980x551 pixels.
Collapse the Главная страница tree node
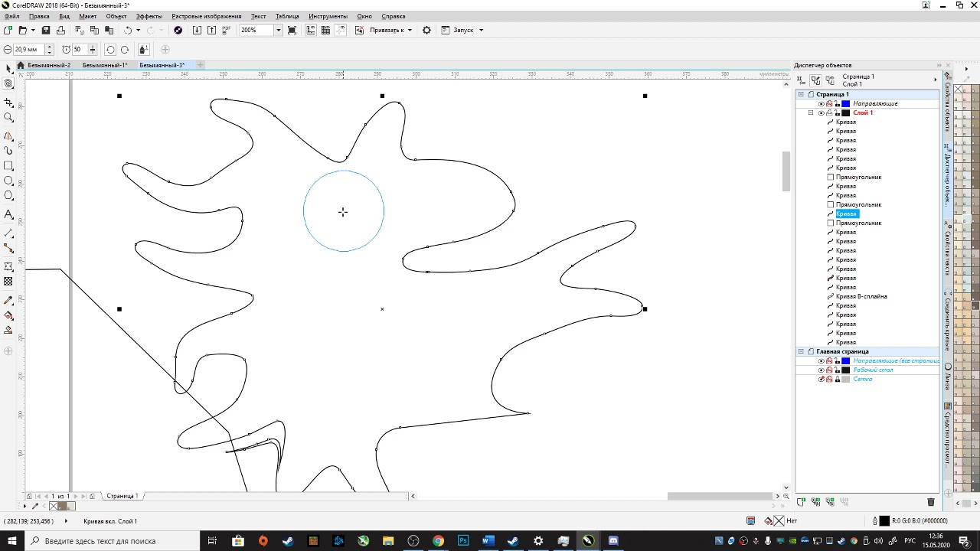[801, 351]
